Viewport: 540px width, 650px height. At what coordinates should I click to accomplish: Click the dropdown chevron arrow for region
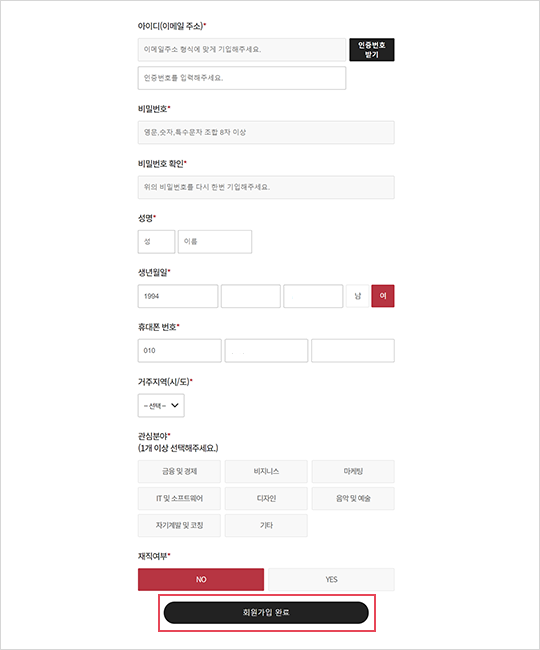[175, 405]
